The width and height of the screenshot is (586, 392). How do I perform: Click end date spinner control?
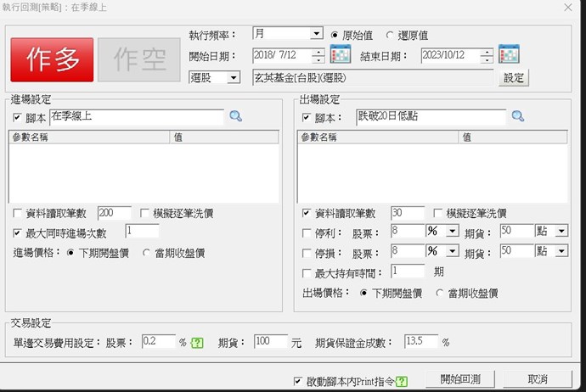487,56
